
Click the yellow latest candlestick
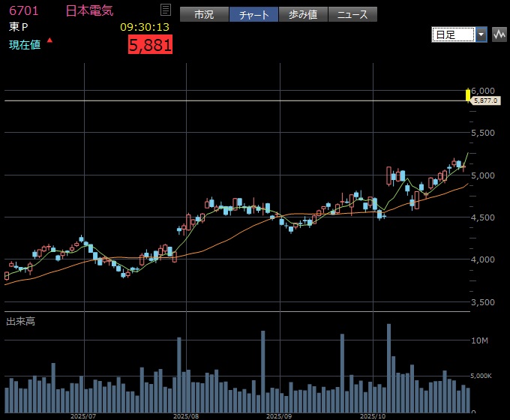click(x=468, y=94)
